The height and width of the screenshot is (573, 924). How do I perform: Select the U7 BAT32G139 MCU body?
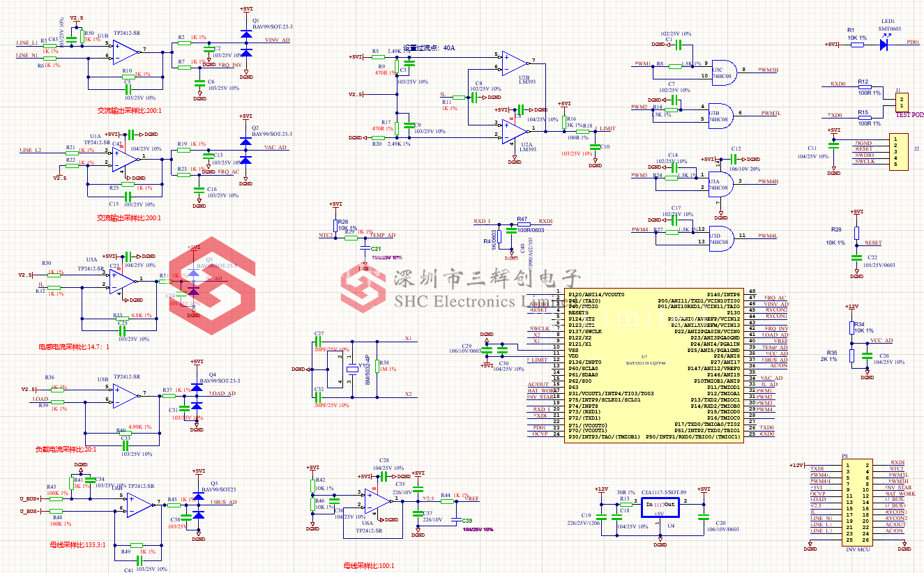coord(654,365)
